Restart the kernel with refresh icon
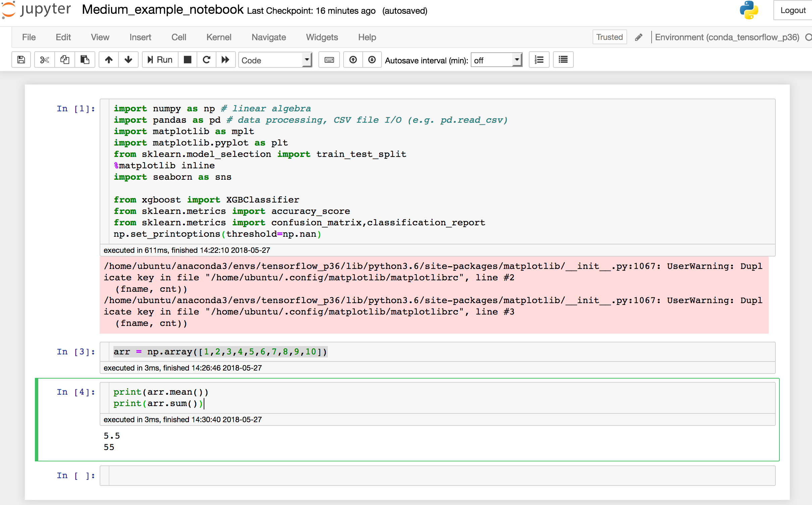The height and width of the screenshot is (505, 812). (206, 59)
